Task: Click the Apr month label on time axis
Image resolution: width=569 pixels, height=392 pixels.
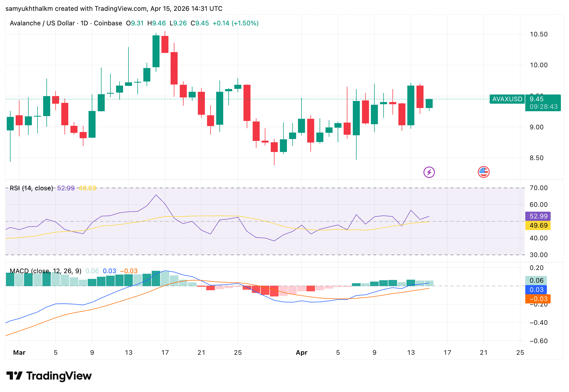Action: (x=302, y=353)
